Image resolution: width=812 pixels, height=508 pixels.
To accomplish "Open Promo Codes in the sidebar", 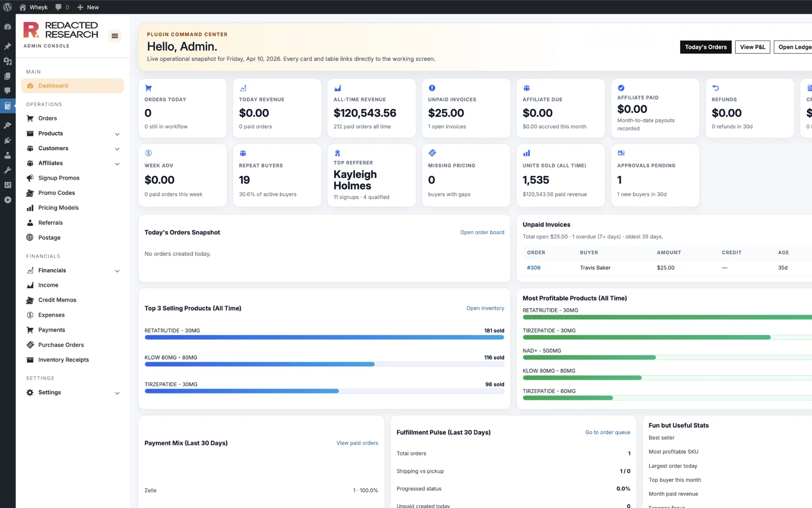I will tap(56, 193).
